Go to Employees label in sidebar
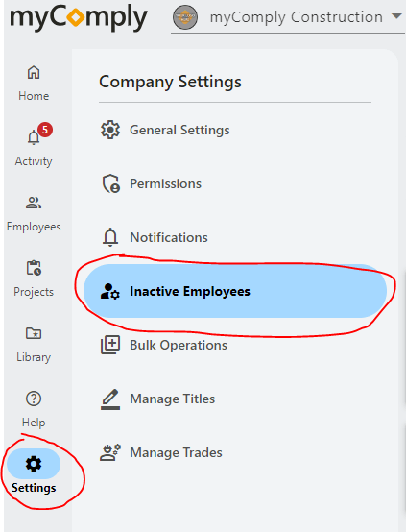 pyautogui.click(x=34, y=227)
